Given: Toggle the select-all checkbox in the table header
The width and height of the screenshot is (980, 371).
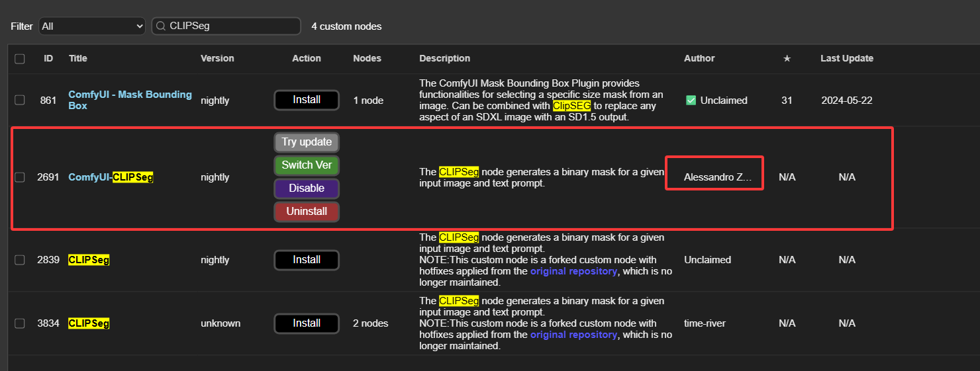Looking at the screenshot, I should [x=20, y=59].
